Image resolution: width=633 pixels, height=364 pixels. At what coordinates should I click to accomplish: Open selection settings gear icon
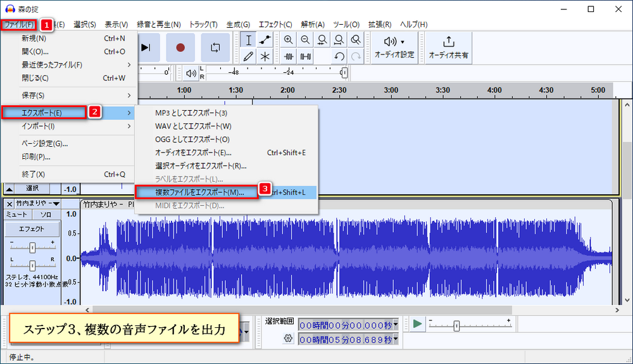(288, 339)
